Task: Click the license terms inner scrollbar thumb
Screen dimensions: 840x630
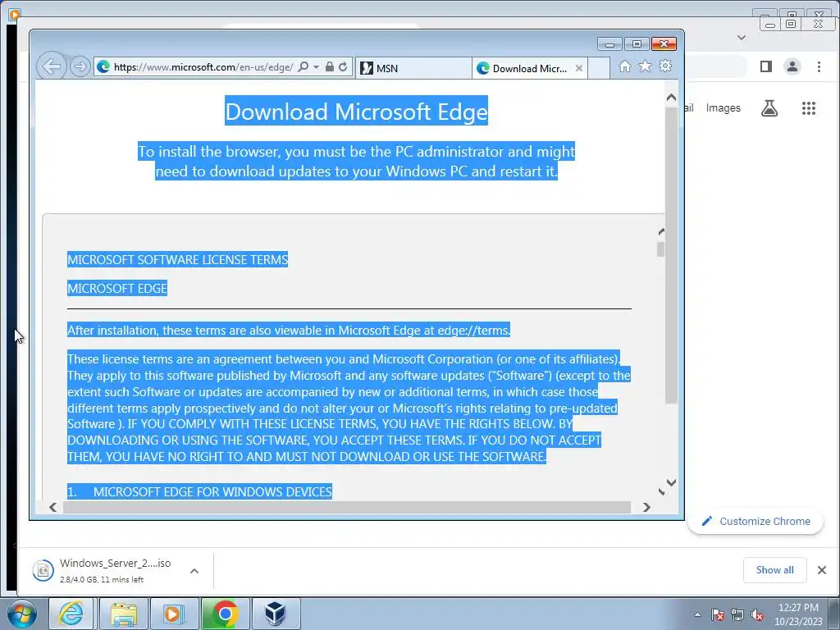Action: coord(660,249)
